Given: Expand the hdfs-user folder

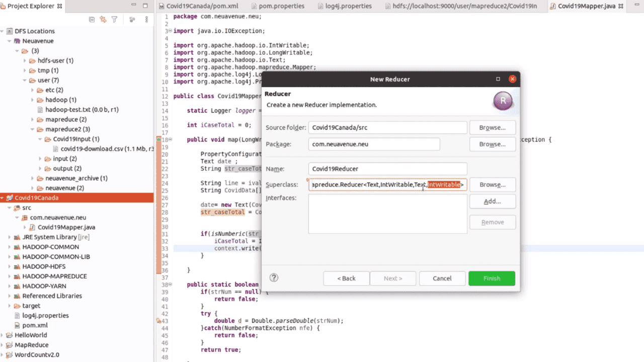Looking at the screenshot, I should pyautogui.click(x=25, y=61).
